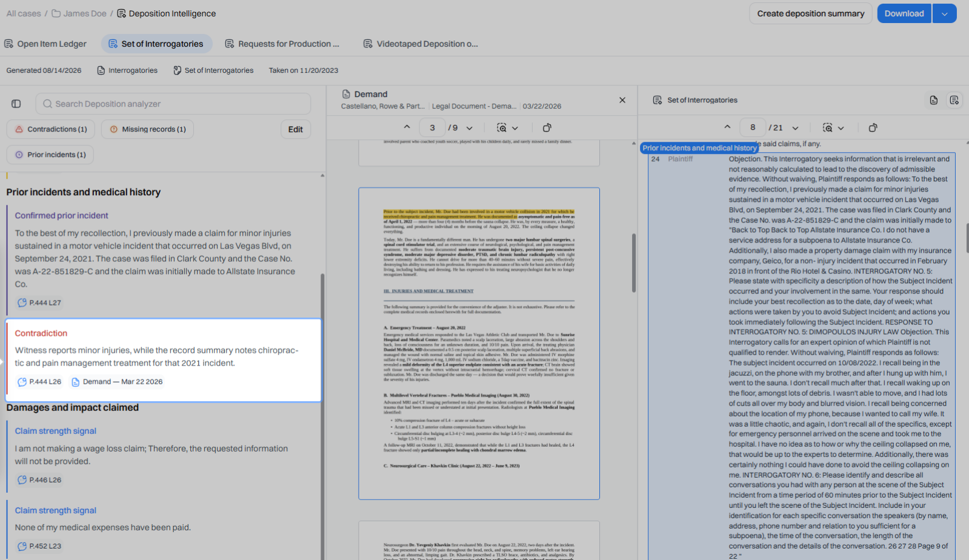This screenshot has width=969, height=560.
Task: Open Demand — Mar 22 2026 reference
Action: (x=117, y=382)
